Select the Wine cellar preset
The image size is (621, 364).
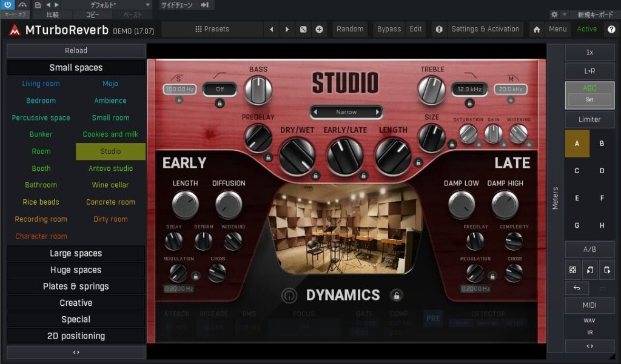(110, 185)
